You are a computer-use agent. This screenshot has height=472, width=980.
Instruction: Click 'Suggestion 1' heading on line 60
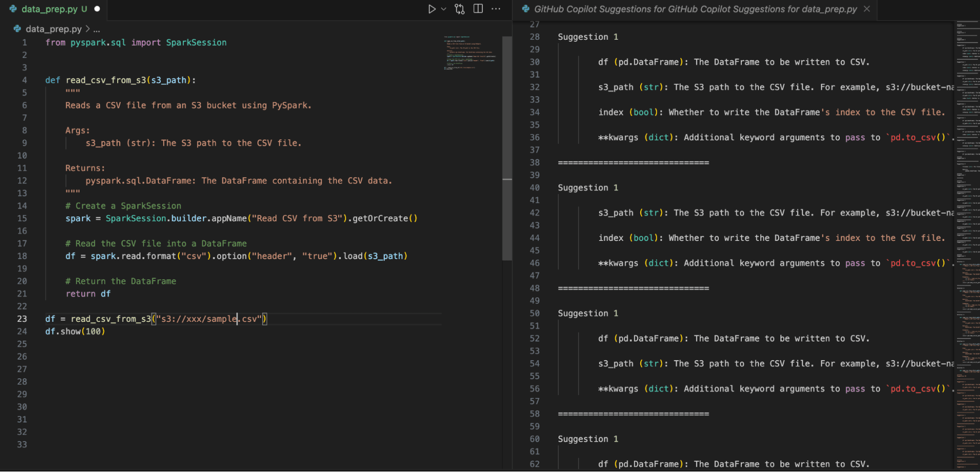588,439
